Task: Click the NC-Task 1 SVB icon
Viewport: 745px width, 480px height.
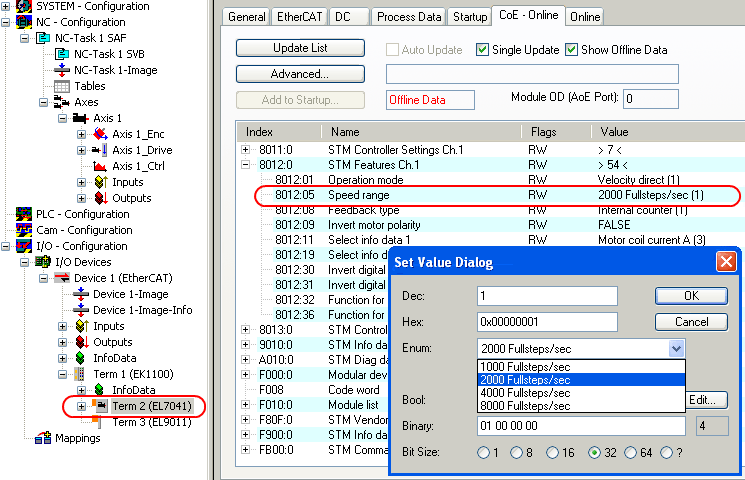Action: pos(62,54)
